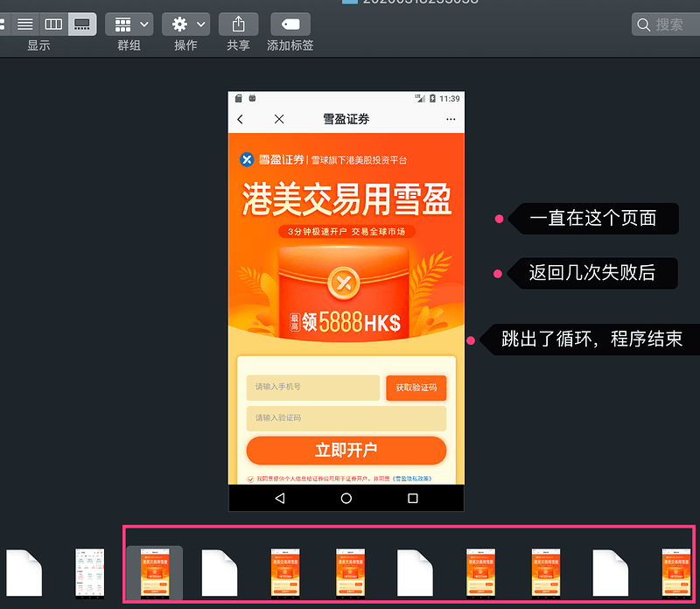Click the 添加标签 tag icon
700x609 pixels.
tap(290, 24)
